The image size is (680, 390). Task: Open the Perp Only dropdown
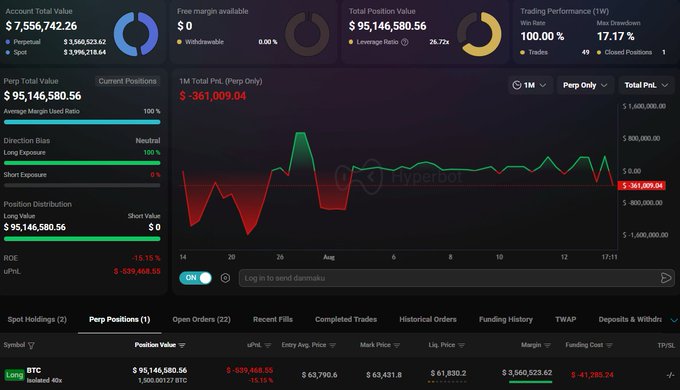pos(585,85)
